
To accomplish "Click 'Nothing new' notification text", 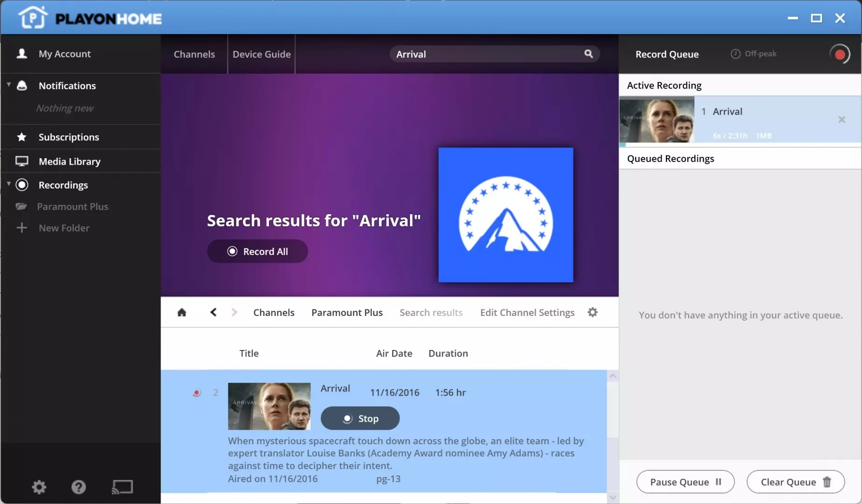I will point(65,108).
